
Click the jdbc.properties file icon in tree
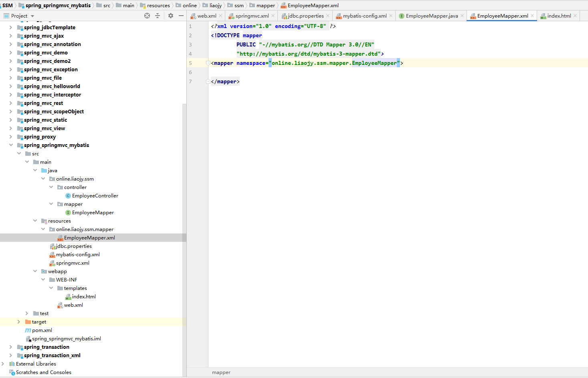coord(52,246)
